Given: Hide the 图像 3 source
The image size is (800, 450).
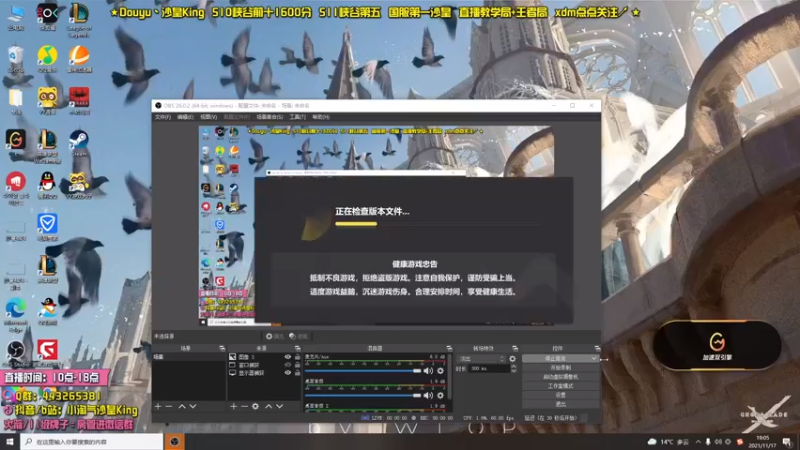Looking at the screenshot, I should tap(288, 357).
